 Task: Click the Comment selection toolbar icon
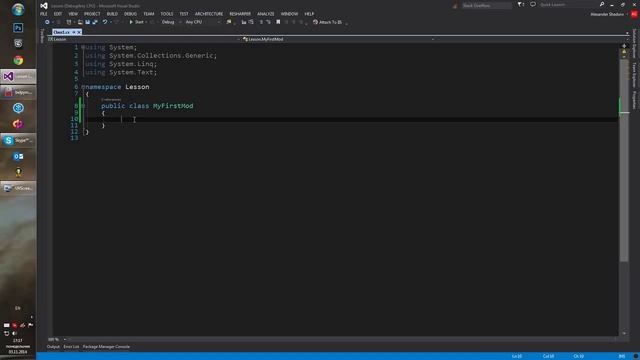tap(244, 22)
